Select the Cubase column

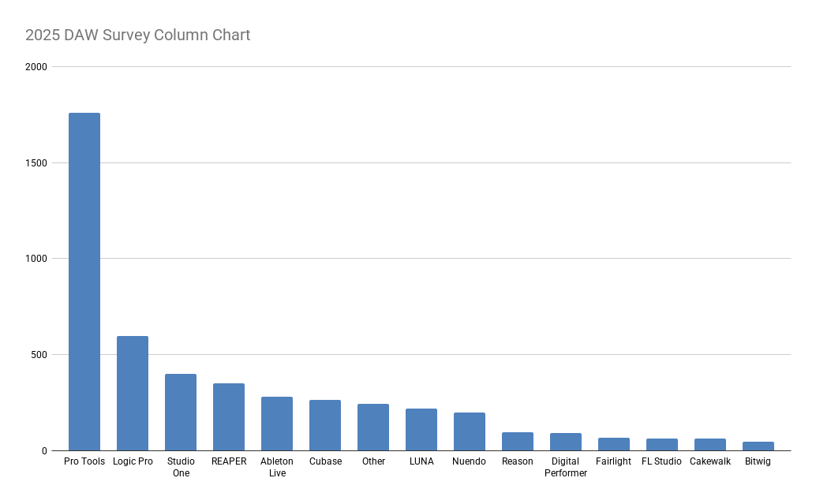tap(324, 425)
